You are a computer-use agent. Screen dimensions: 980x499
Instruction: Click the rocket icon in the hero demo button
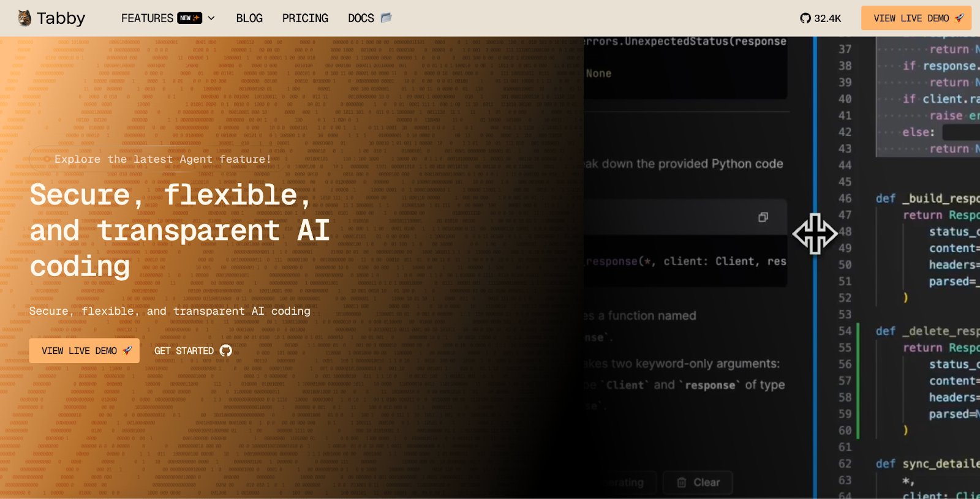127,351
